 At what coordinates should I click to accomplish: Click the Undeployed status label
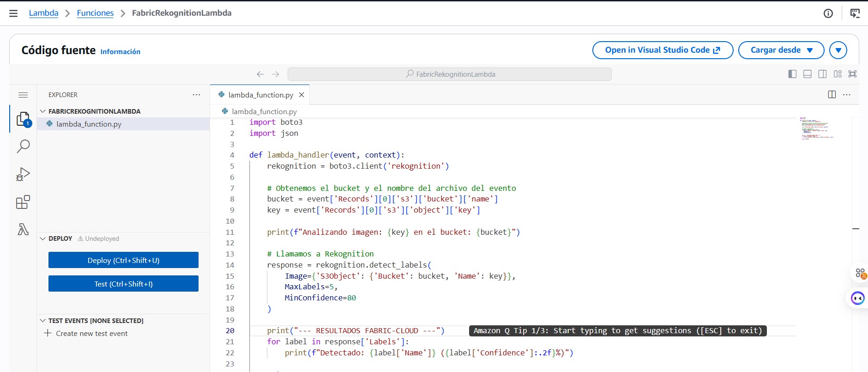coord(98,238)
